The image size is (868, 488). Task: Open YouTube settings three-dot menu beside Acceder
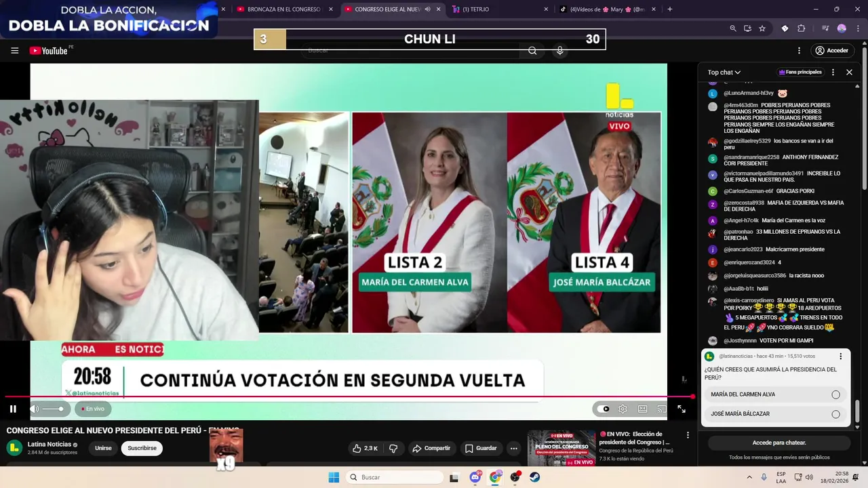click(x=799, y=51)
